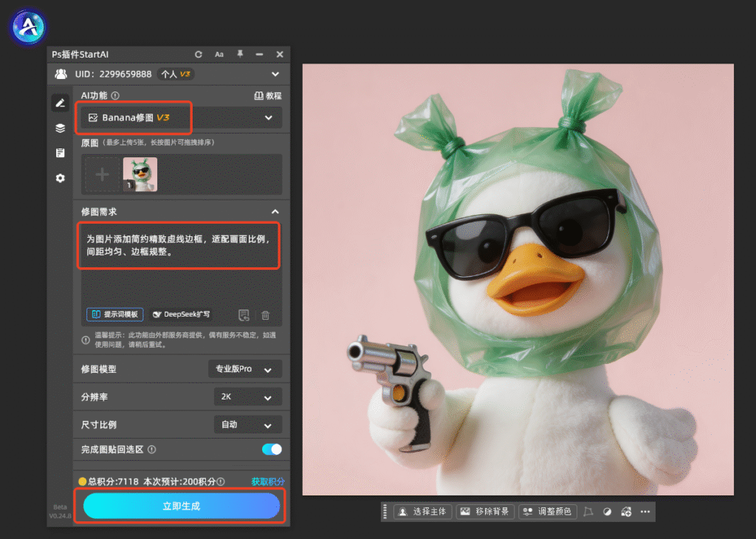756x539 pixels.
Task: Open the 教程 tutorial link
Action: (x=268, y=95)
